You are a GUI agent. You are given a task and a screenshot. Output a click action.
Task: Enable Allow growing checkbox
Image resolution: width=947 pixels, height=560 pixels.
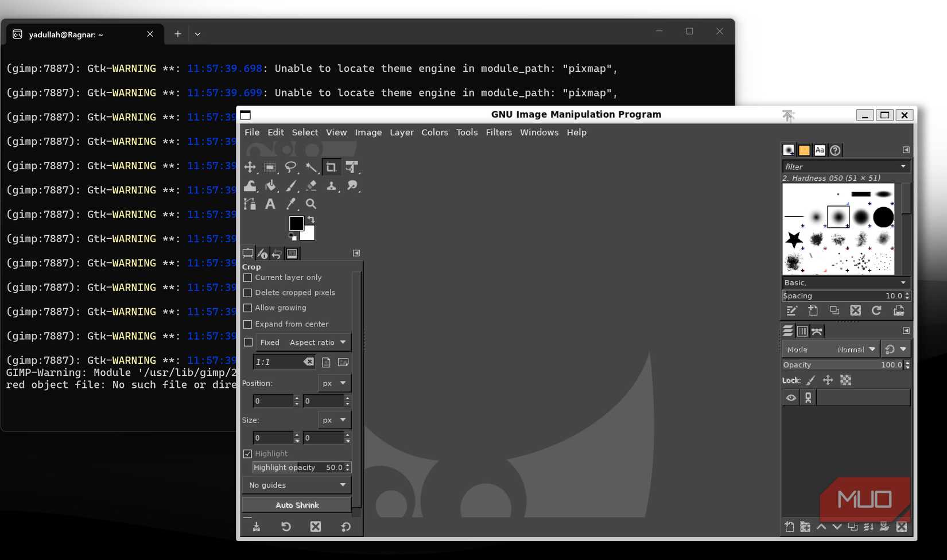248,308
